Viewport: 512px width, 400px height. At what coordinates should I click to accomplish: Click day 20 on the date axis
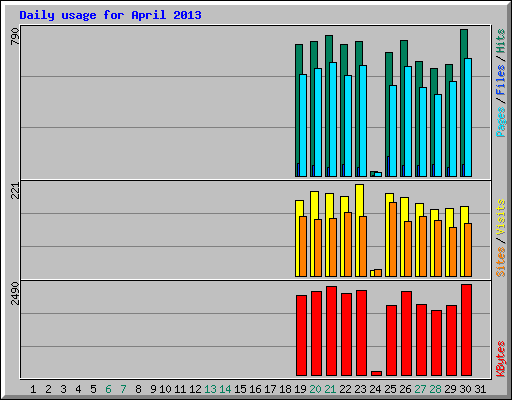click(315, 389)
